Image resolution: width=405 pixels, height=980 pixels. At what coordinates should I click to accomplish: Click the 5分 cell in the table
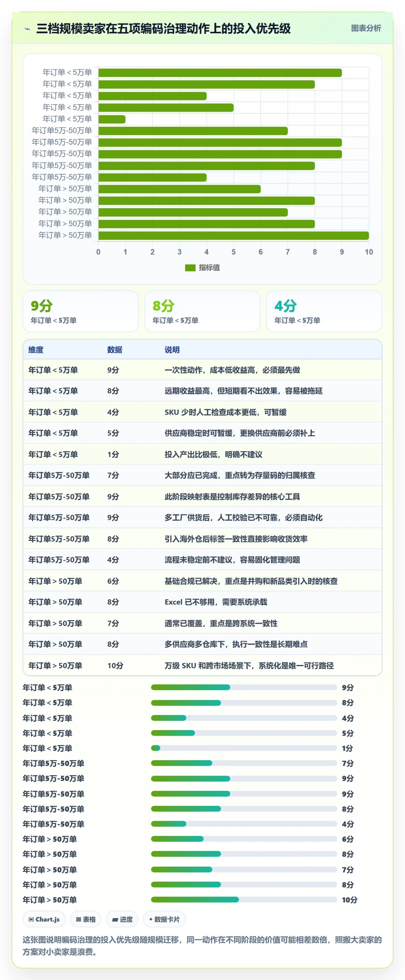click(113, 433)
